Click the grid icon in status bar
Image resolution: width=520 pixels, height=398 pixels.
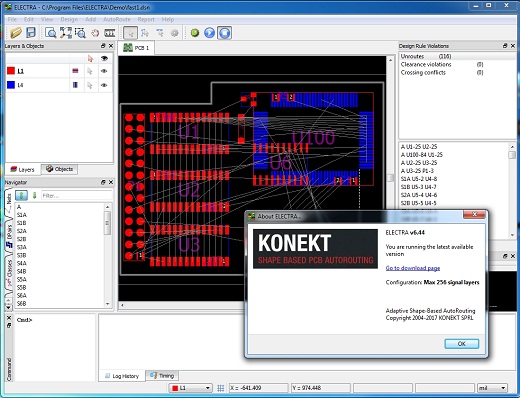pyautogui.click(x=220, y=388)
